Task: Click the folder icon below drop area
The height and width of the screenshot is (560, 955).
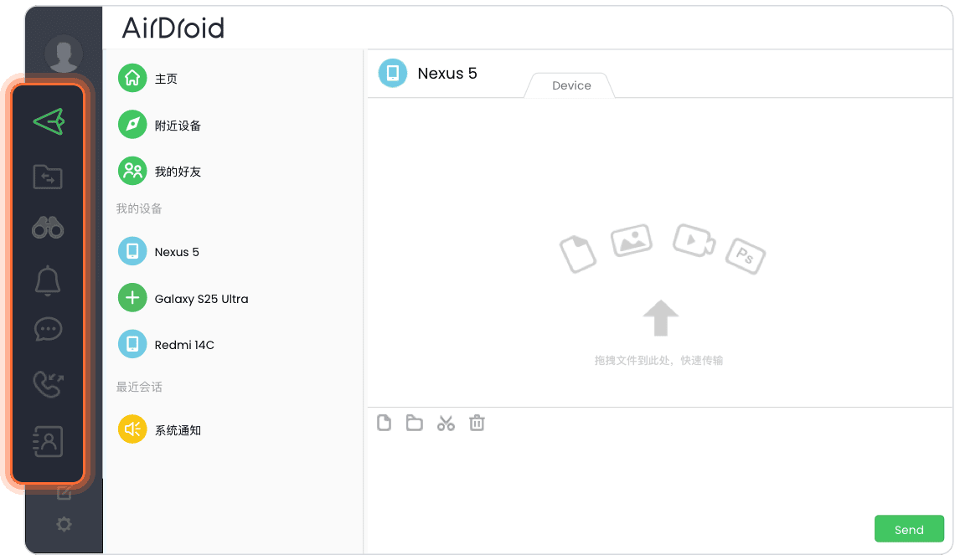Action: [x=414, y=423]
